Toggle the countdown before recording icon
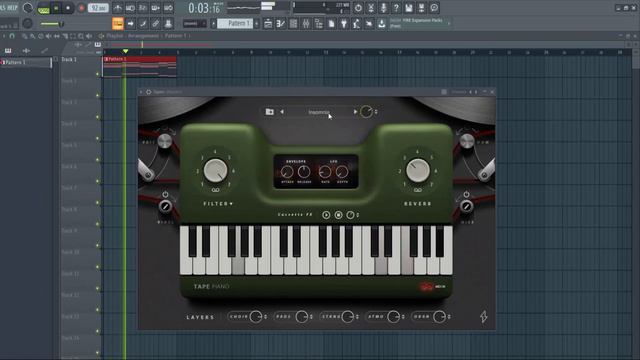The width and height of the screenshot is (640, 360). tap(143, 8)
